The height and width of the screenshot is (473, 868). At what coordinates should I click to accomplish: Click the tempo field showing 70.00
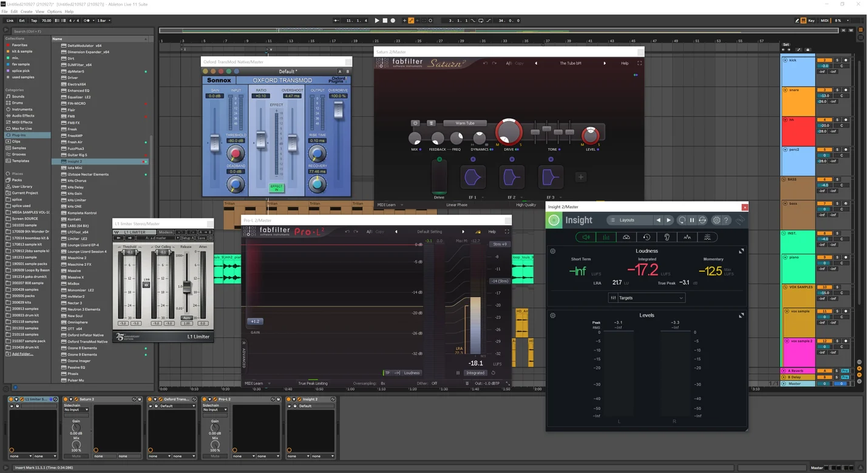(x=47, y=21)
